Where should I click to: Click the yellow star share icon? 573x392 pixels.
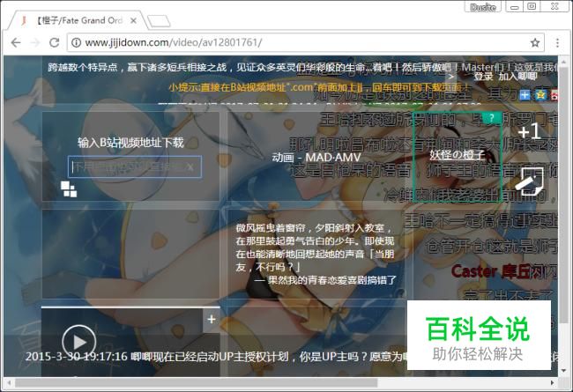(x=540, y=95)
